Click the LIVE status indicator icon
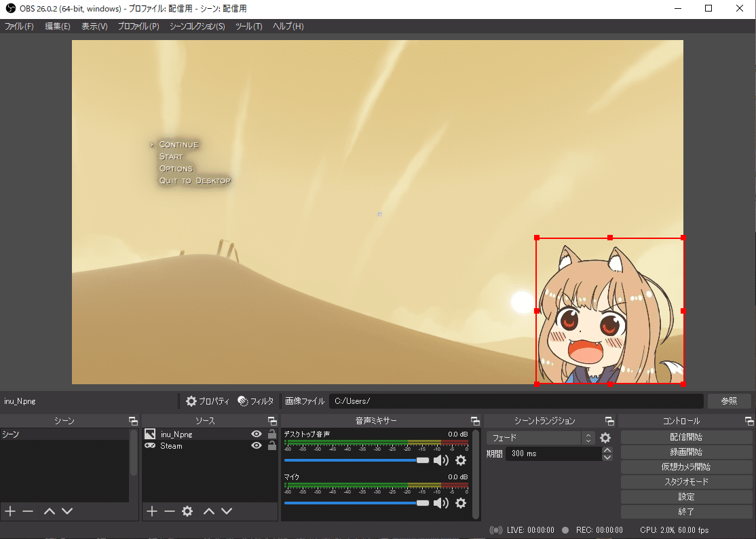 [x=495, y=530]
